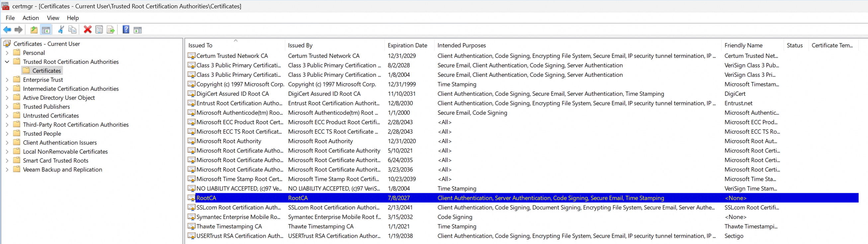Collapse Trusted Root Certification Authorities node
The image size is (868, 244).
(x=7, y=62)
